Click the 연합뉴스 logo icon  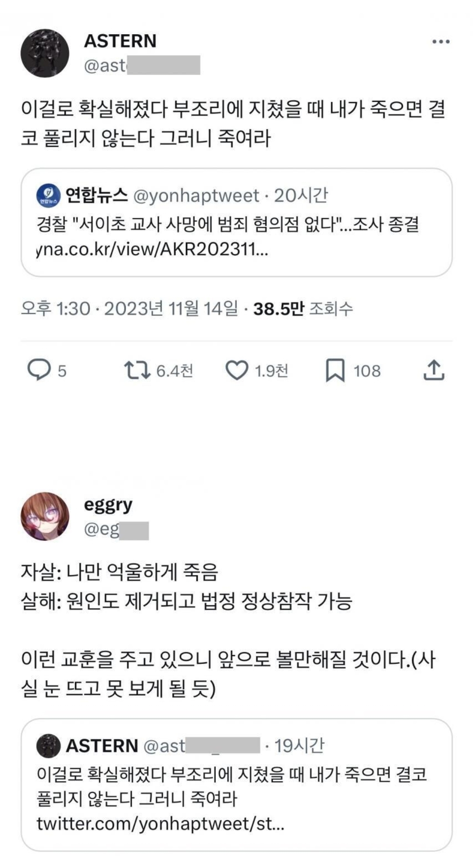pos(48,196)
